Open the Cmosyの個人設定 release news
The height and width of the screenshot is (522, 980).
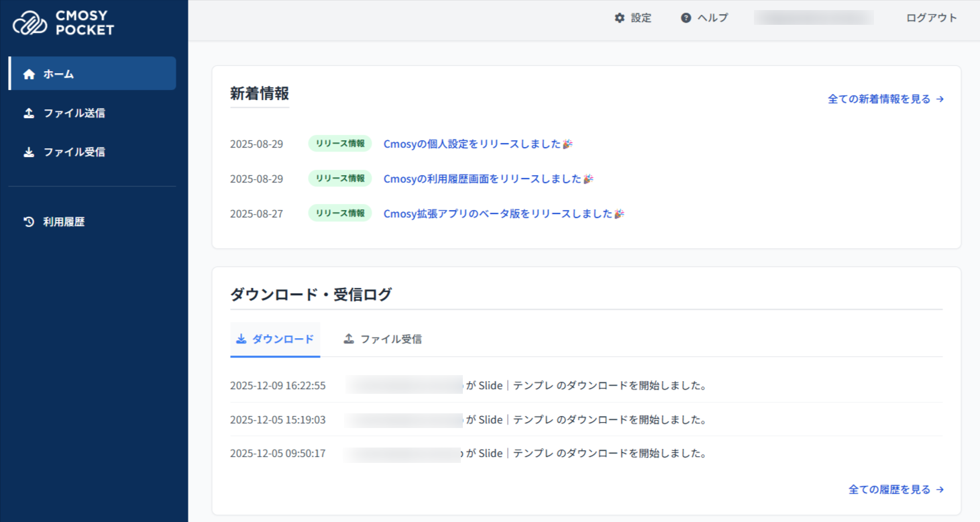click(x=472, y=144)
